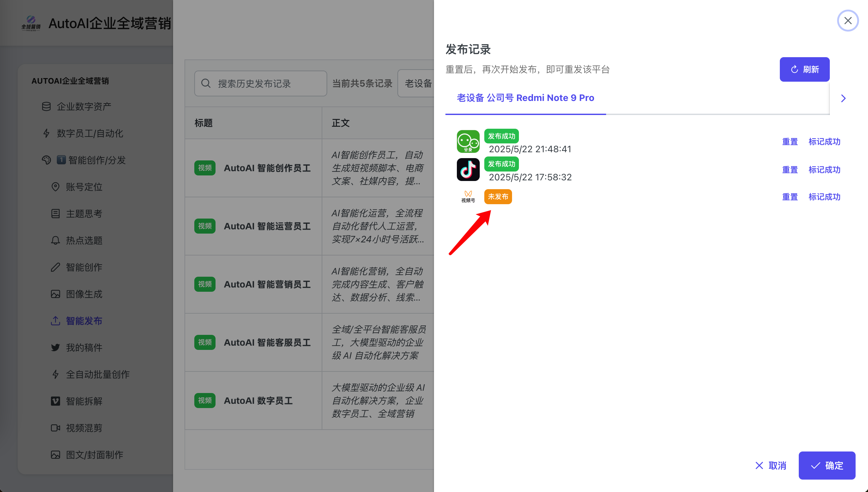This screenshot has width=868, height=492.
Task: Click the AutoAI 智能创作员工 title cell
Action: click(253, 168)
